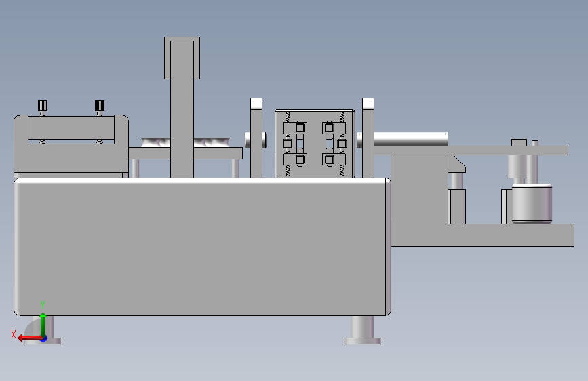Select the lower L-shaped bracket arm at the right
This screenshot has width=588, height=381.
pyautogui.click(x=482, y=235)
